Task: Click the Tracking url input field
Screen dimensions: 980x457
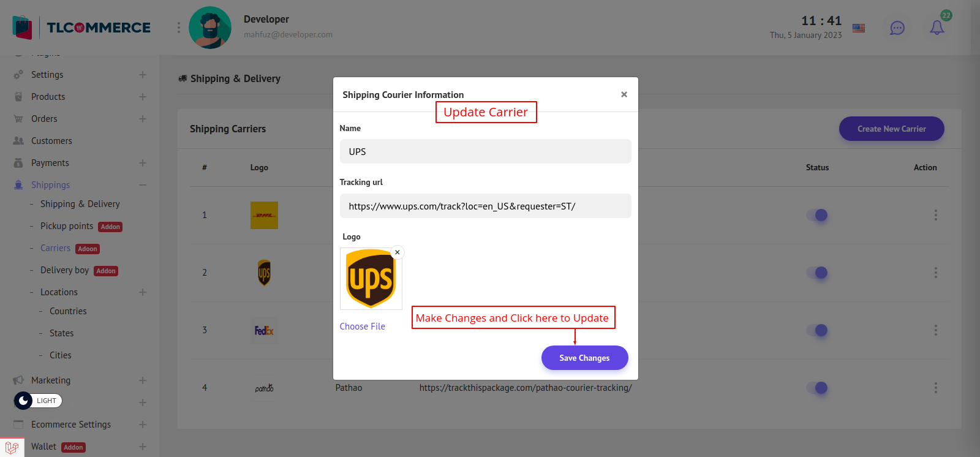Action: tap(485, 206)
